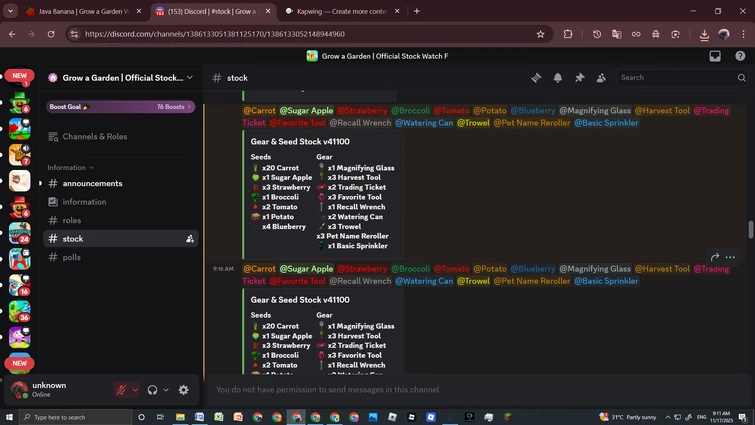Click the browser address bar URL

[215, 34]
